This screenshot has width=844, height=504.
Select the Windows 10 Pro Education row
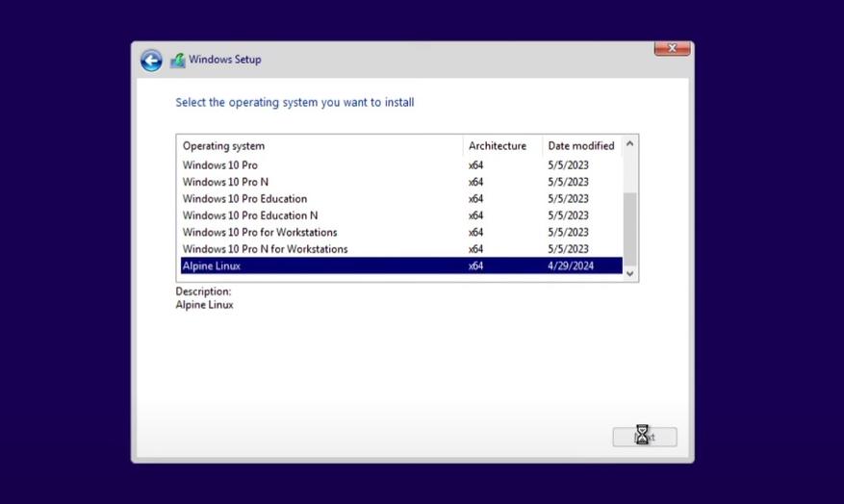[x=401, y=198]
